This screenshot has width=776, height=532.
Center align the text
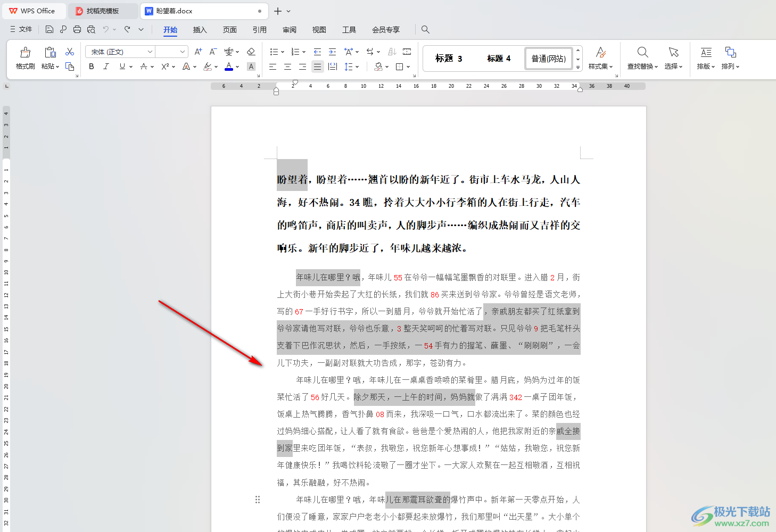pos(287,66)
